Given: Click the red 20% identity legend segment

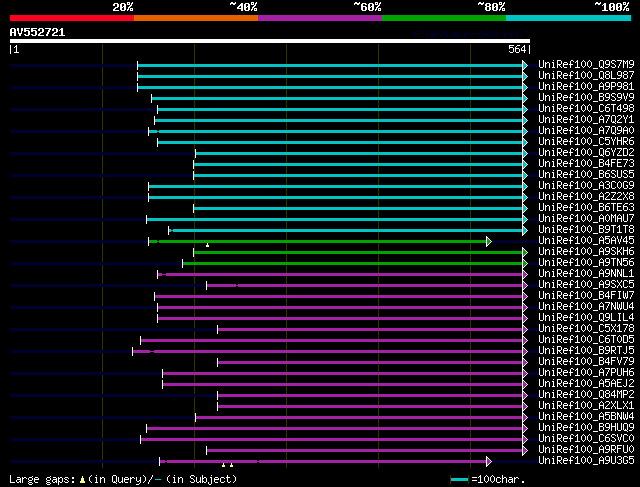Looking at the screenshot, I should click(x=72, y=18).
